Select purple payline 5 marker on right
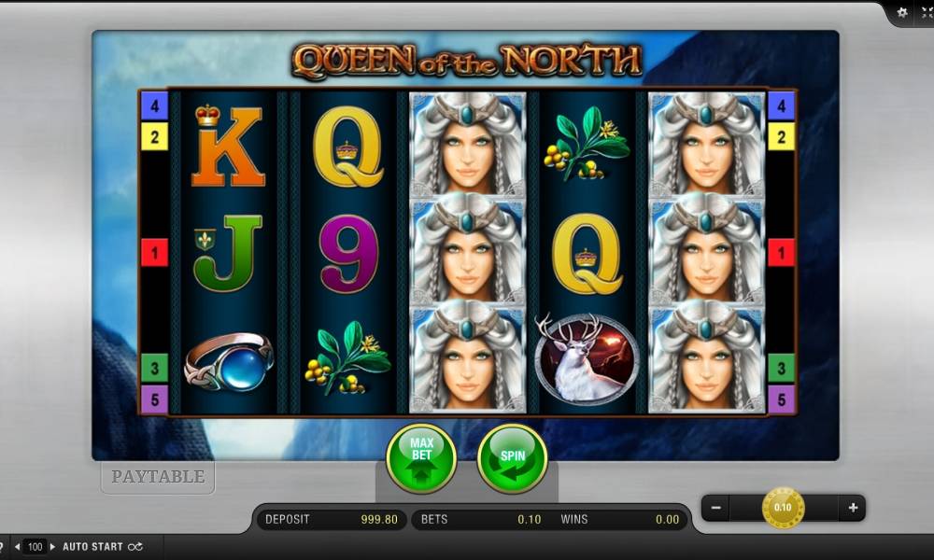Image resolution: width=934 pixels, height=560 pixels. click(x=781, y=399)
